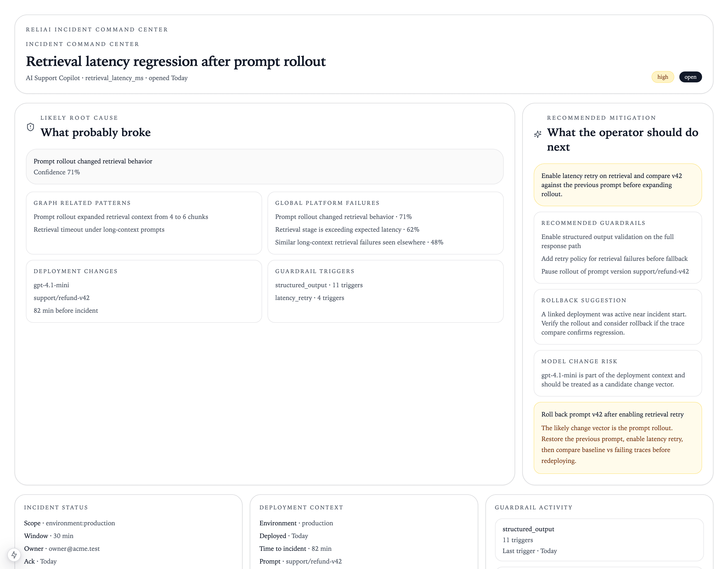
Task: Open the structured_output guardrail activity card
Action: 599,539
